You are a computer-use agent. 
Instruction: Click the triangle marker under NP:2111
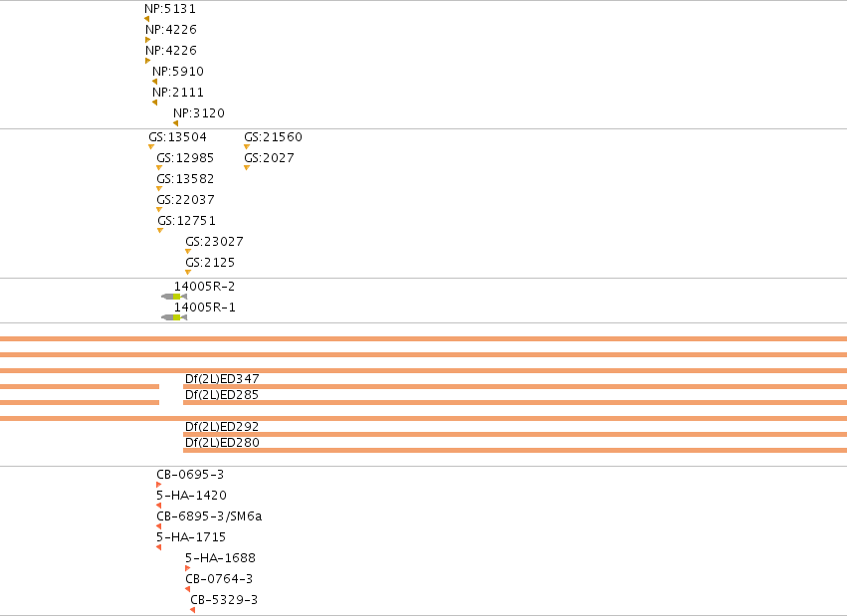click(x=154, y=103)
